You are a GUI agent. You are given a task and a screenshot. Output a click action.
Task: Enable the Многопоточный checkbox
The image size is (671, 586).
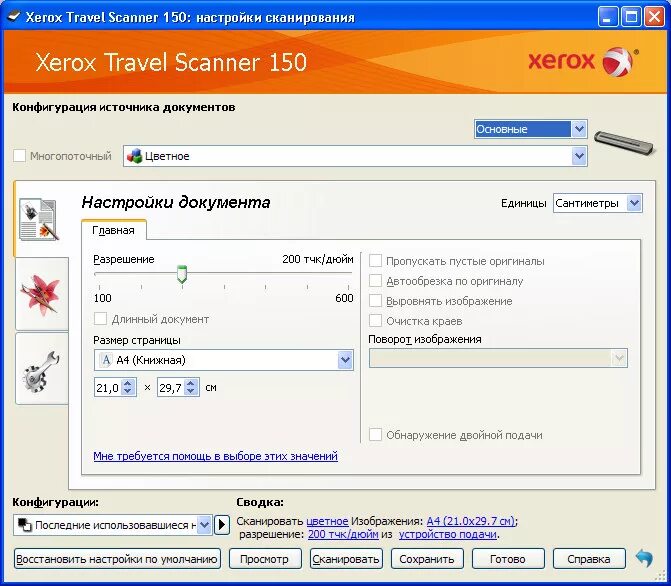click(x=19, y=156)
